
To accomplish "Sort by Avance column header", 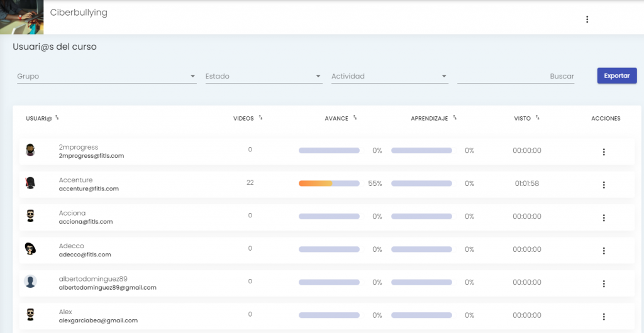I will 355,117.
